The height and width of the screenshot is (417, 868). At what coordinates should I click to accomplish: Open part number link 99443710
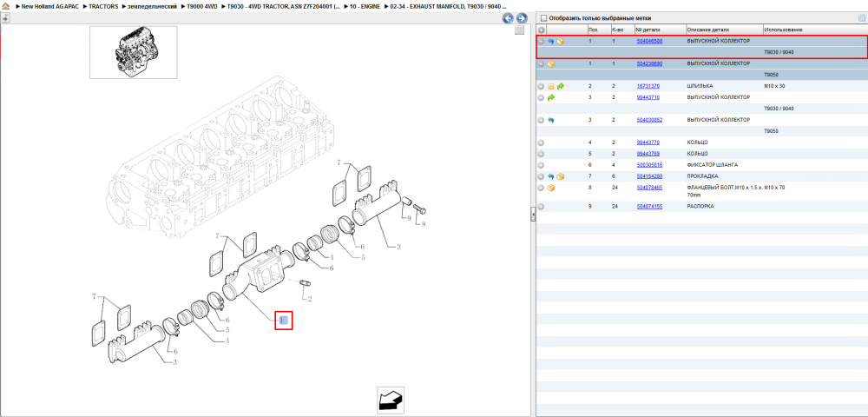(x=648, y=97)
